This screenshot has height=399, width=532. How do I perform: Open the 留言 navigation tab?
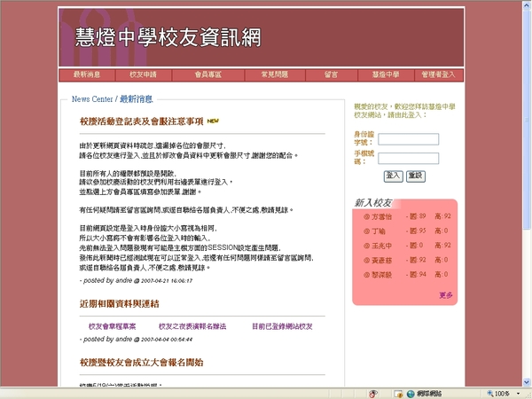tap(331, 75)
